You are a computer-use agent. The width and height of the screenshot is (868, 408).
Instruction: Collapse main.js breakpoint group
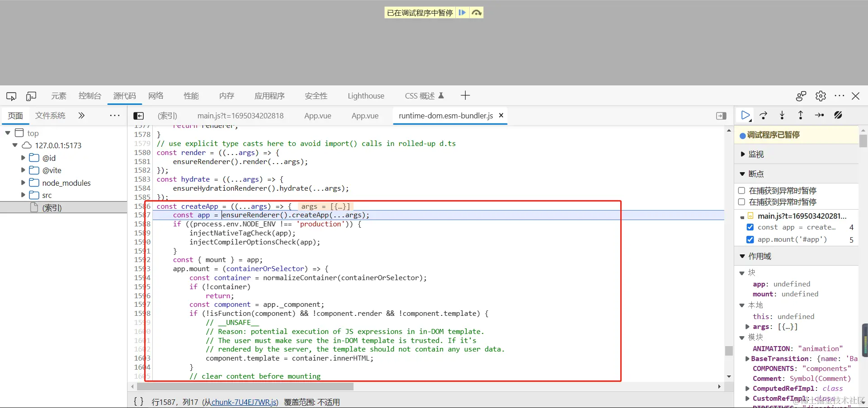742,217
